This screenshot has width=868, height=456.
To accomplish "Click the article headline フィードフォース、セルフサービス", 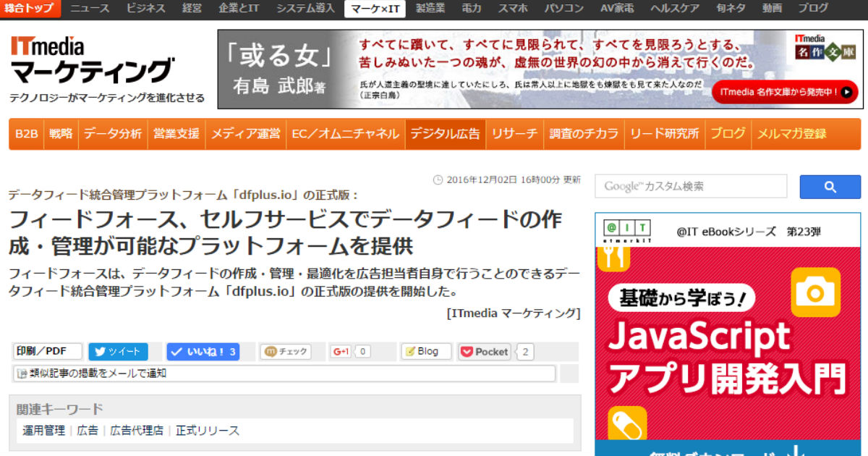I will [x=285, y=232].
